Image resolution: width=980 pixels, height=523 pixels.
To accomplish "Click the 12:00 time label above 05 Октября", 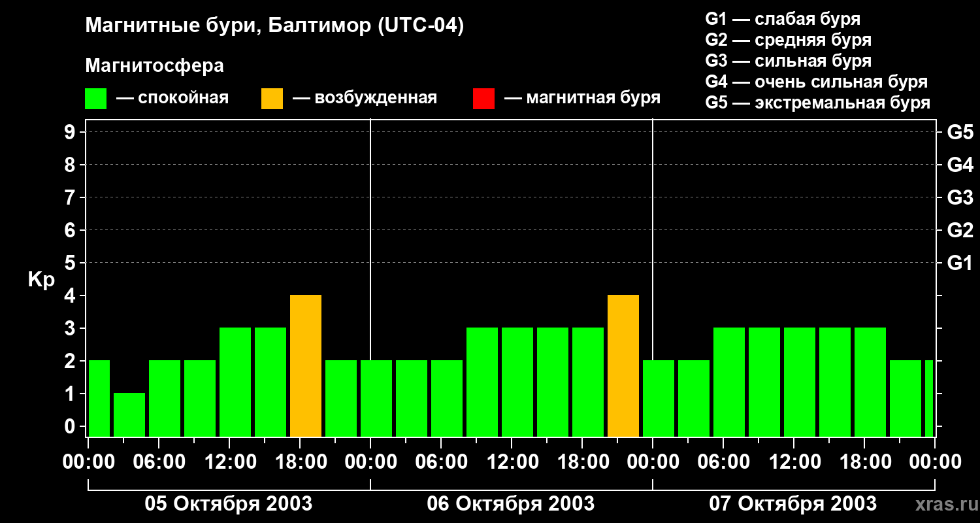I will pyautogui.click(x=229, y=462).
